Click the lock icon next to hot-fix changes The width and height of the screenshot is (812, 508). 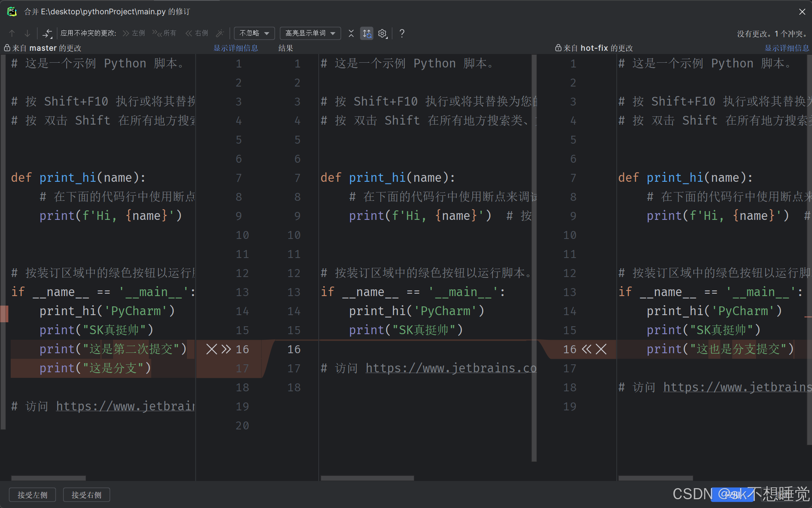point(558,48)
